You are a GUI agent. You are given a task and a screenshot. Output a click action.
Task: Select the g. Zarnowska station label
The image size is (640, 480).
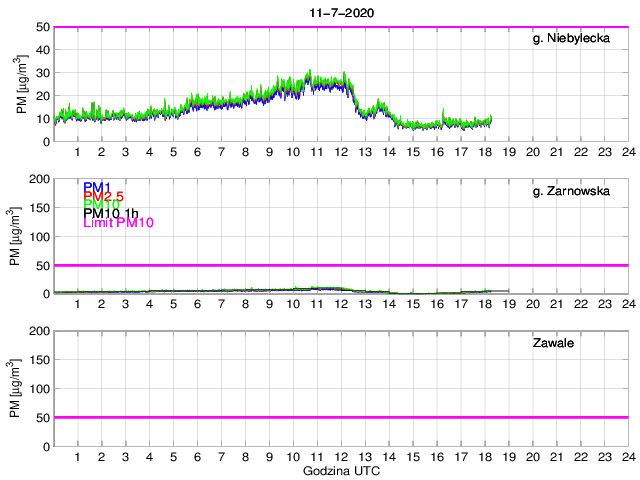pos(571,191)
